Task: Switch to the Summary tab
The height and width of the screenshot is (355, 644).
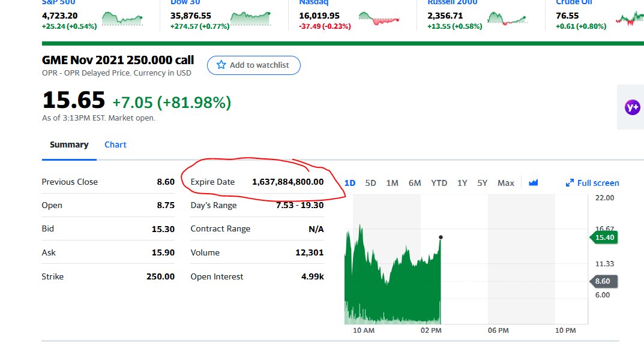Action: point(69,145)
